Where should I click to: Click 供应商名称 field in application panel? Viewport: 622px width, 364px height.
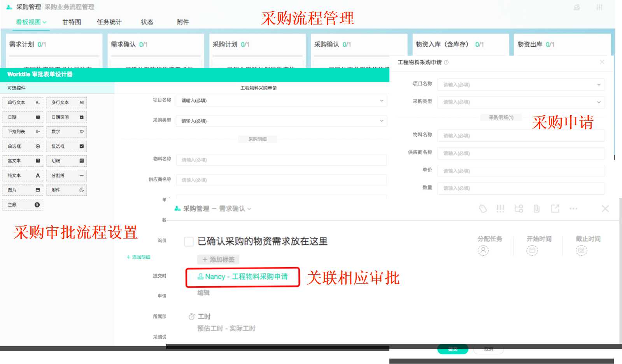pos(521,153)
